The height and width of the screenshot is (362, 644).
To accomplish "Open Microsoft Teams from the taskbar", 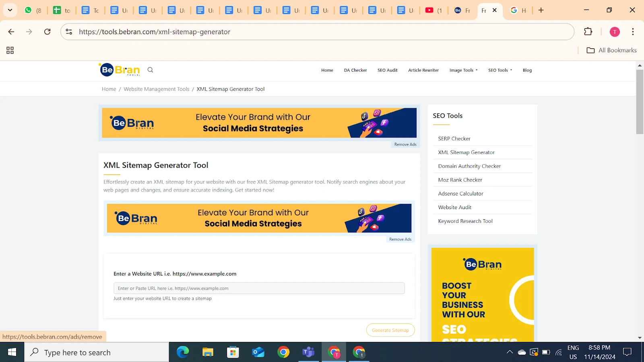I will click(308, 352).
